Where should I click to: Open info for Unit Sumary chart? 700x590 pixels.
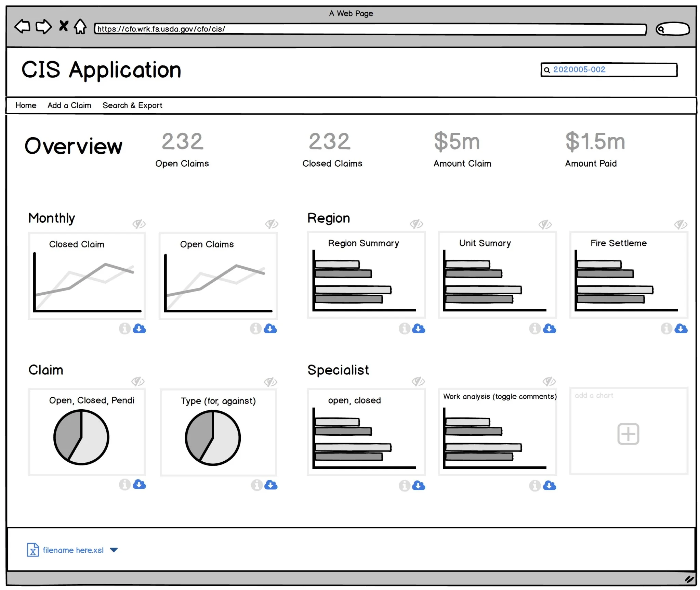coord(535,329)
